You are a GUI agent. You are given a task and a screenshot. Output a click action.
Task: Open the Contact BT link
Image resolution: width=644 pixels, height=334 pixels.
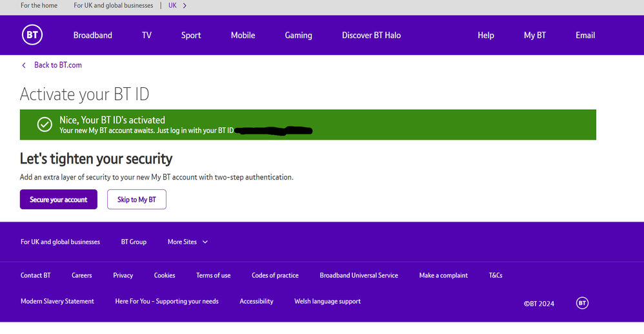coord(35,276)
